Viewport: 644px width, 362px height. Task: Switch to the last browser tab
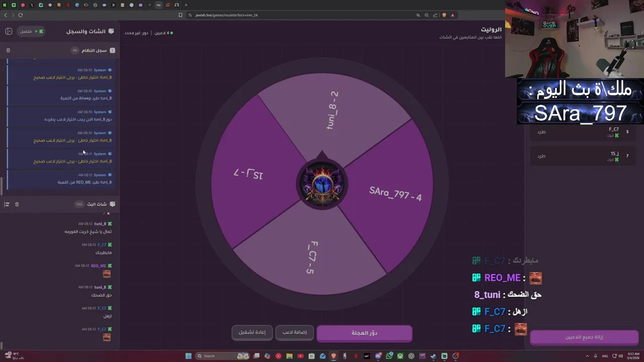coord(177,5)
